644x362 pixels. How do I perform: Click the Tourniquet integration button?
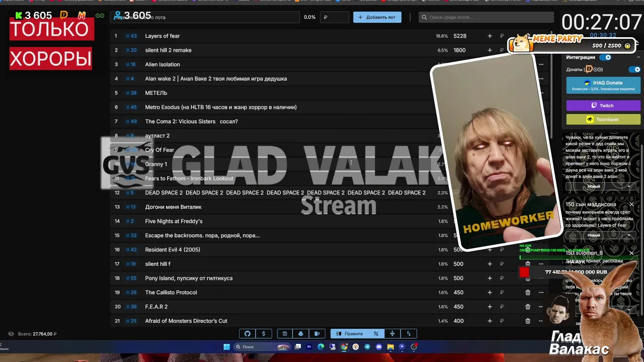(603, 120)
